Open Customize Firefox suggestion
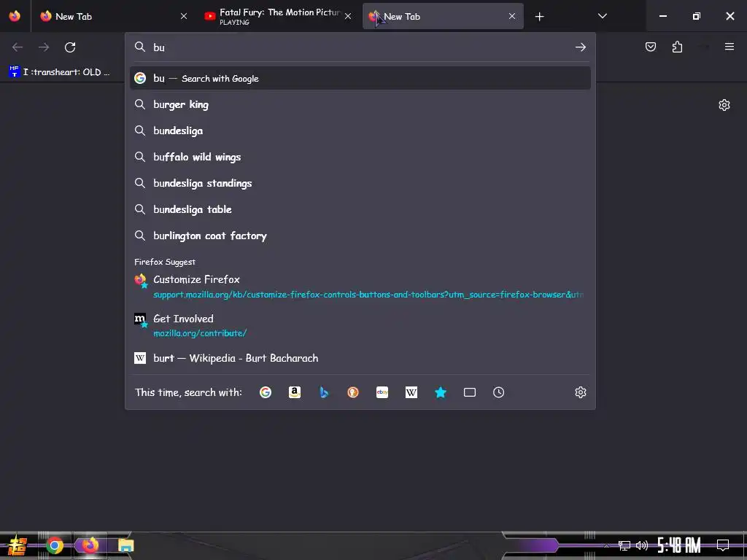Screen dimensions: 747x560 point(360,287)
